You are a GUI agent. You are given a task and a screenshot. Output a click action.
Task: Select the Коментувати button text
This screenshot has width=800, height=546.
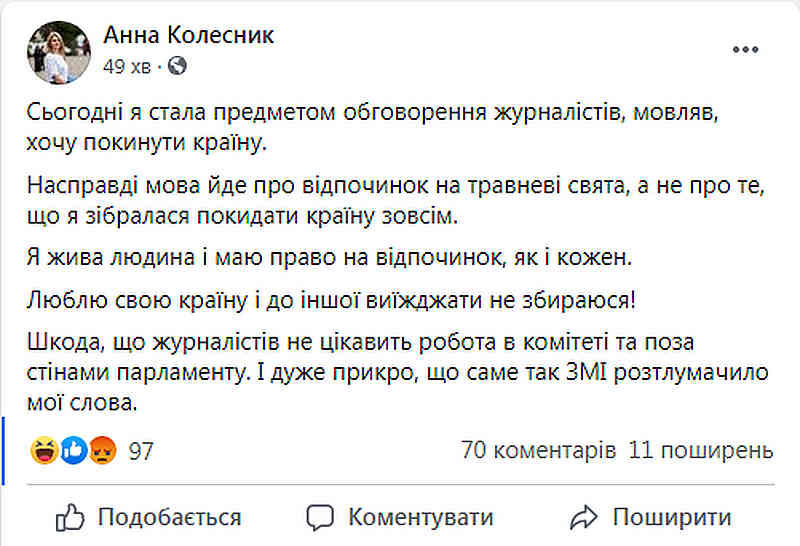(421, 517)
